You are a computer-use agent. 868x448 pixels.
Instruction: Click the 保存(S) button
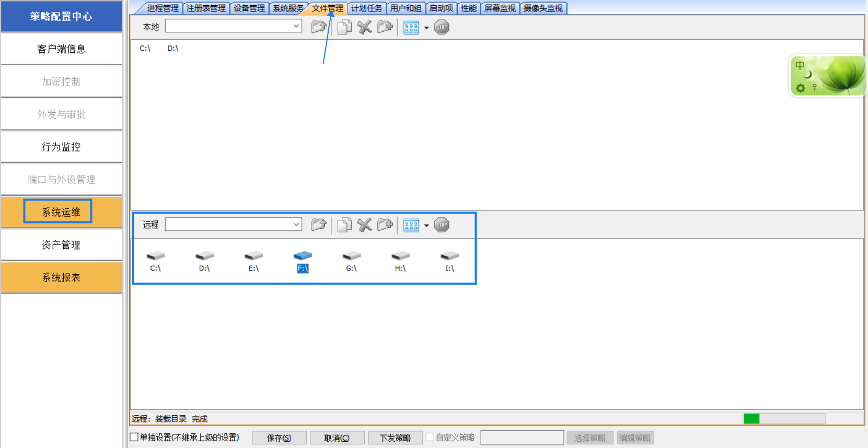click(x=279, y=438)
